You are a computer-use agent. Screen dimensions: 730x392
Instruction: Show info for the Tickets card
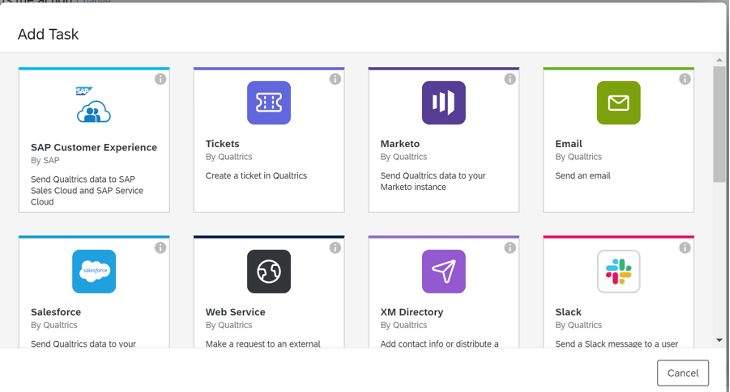[x=335, y=79]
